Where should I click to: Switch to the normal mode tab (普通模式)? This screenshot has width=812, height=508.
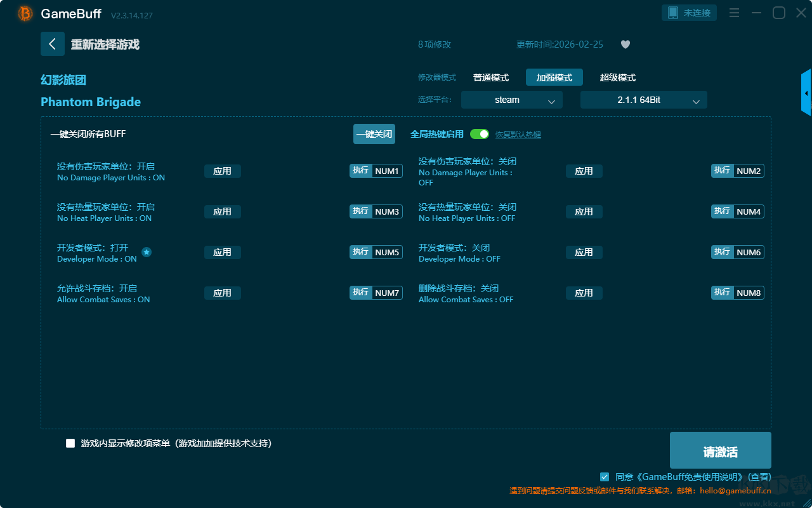click(x=490, y=77)
